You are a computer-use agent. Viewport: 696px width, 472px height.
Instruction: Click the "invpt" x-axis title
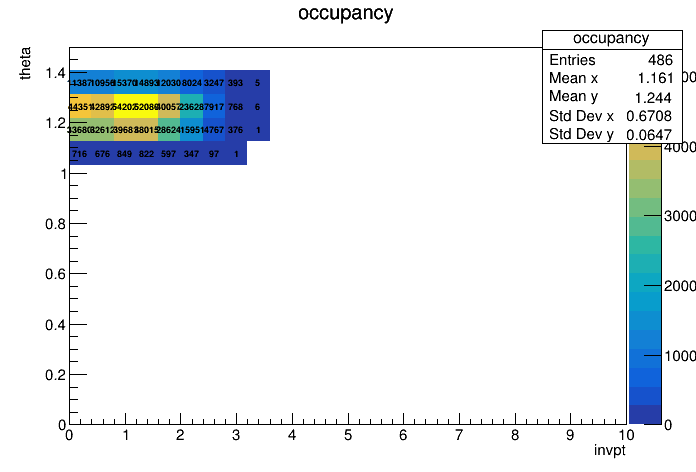pyautogui.click(x=609, y=450)
